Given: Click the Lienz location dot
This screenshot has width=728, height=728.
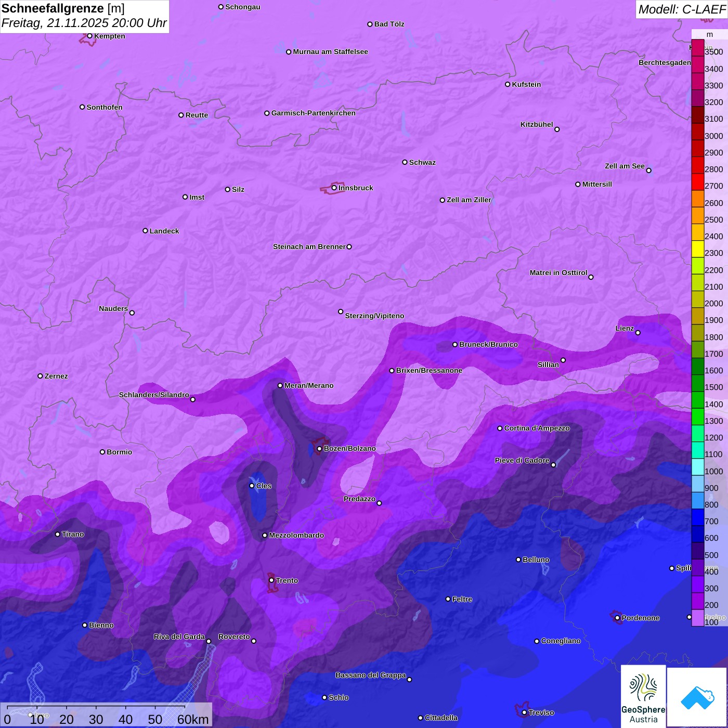Looking at the screenshot, I should (638, 333).
